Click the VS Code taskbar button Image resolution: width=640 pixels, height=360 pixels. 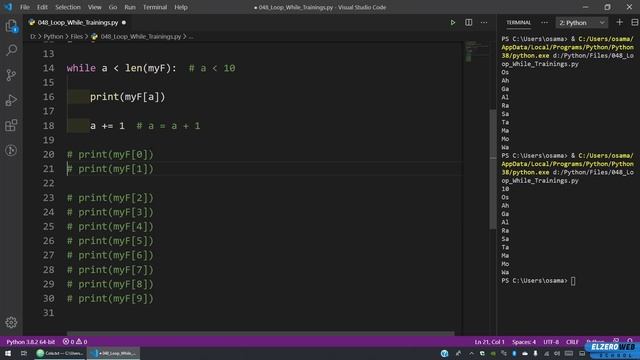point(113,353)
